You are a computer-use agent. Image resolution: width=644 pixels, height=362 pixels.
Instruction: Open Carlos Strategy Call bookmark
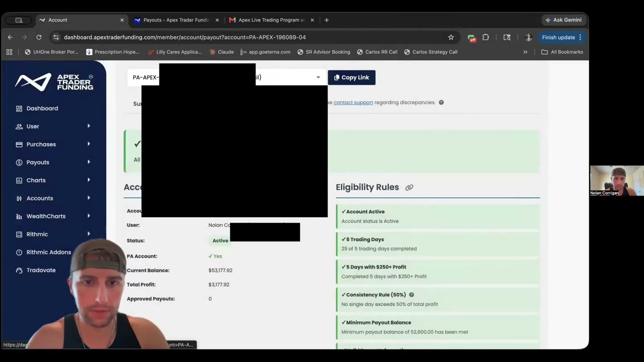point(431,52)
